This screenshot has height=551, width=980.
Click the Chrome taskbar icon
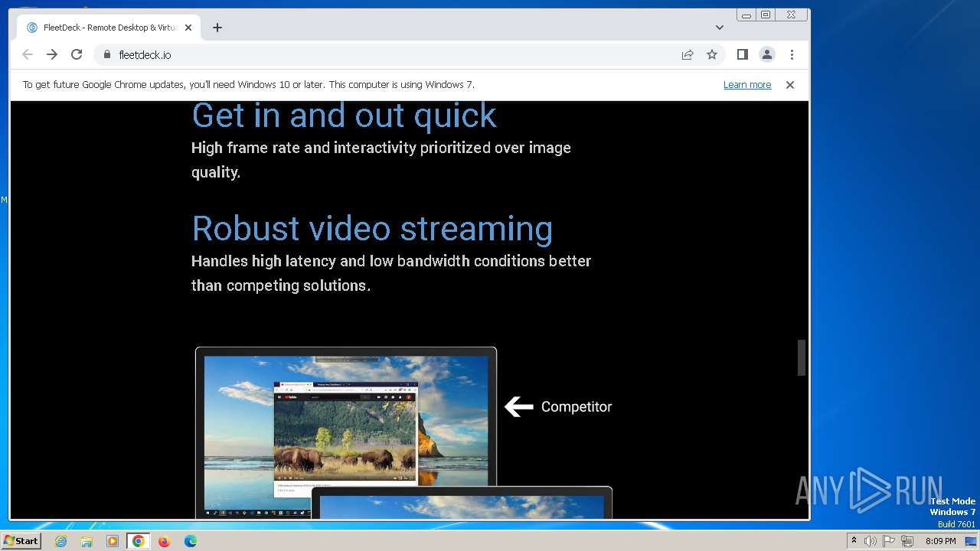point(138,541)
